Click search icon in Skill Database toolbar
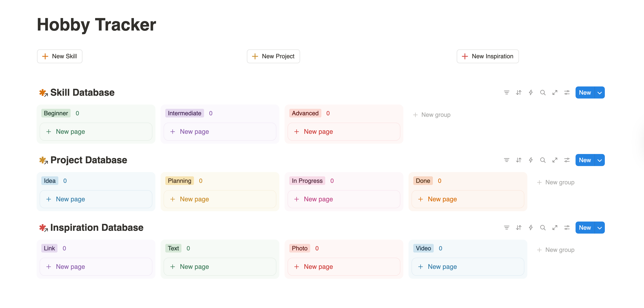The width and height of the screenshot is (644, 308). tap(542, 93)
